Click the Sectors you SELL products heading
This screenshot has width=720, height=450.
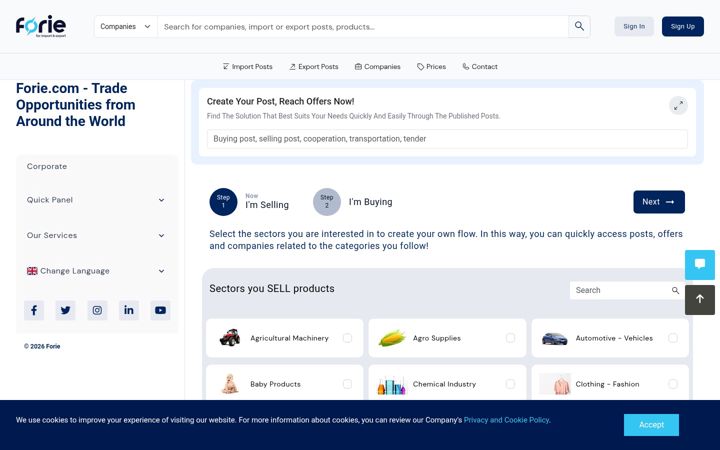click(x=272, y=288)
